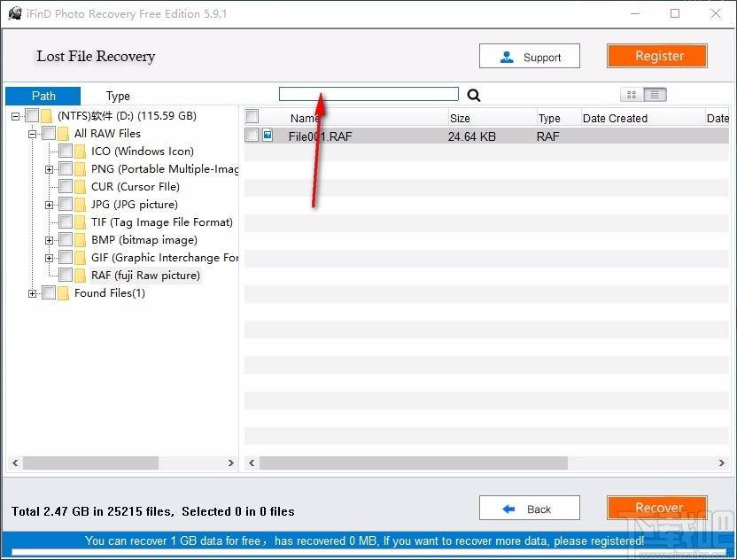Click the iFinD app icon in title bar
Image resolution: width=737 pixels, height=560 pixels.
point(15,13)
